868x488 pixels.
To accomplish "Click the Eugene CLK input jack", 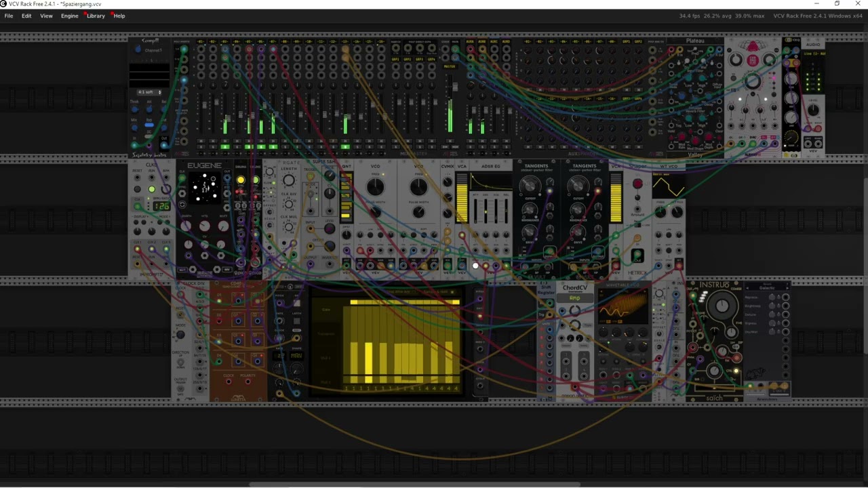I will tap(182, 178).
